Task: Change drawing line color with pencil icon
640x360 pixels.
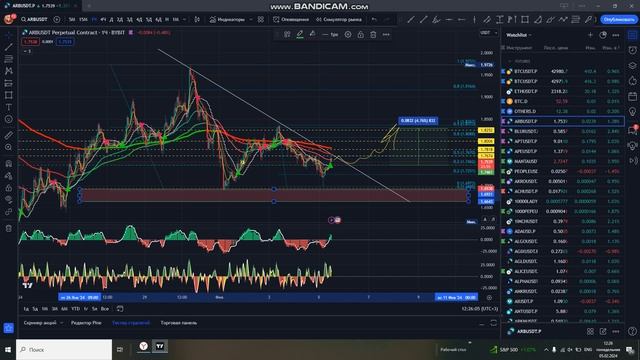Action: [300, 34]
